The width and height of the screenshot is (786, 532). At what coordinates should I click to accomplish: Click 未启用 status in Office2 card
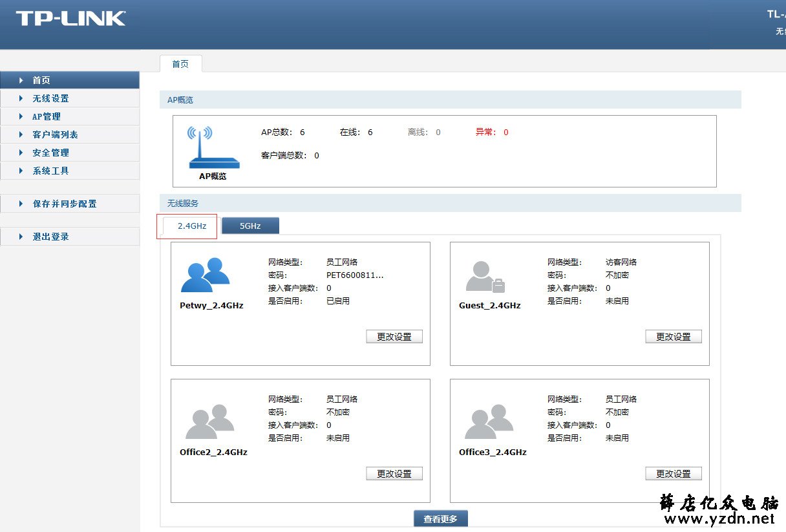[337, 438]
